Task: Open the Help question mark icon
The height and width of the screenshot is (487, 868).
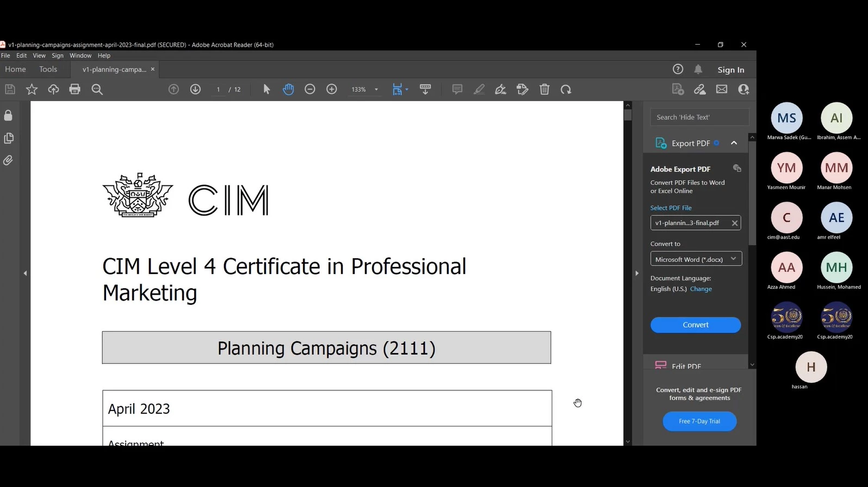Action: pyautogui.click(x=678, y=69)
